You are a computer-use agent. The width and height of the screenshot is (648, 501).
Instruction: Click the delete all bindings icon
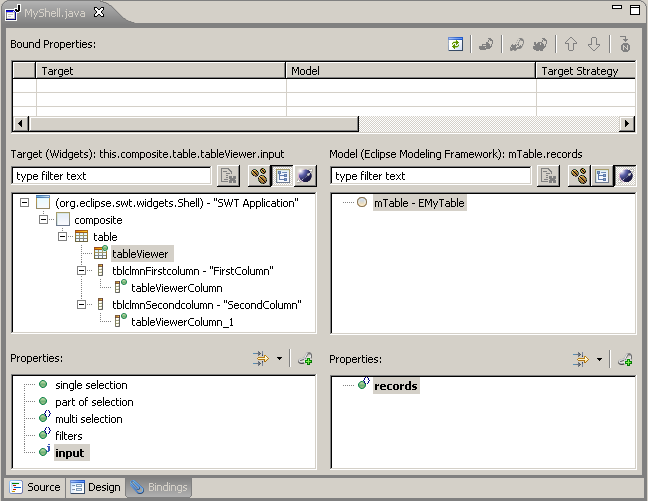pos(540,44)
